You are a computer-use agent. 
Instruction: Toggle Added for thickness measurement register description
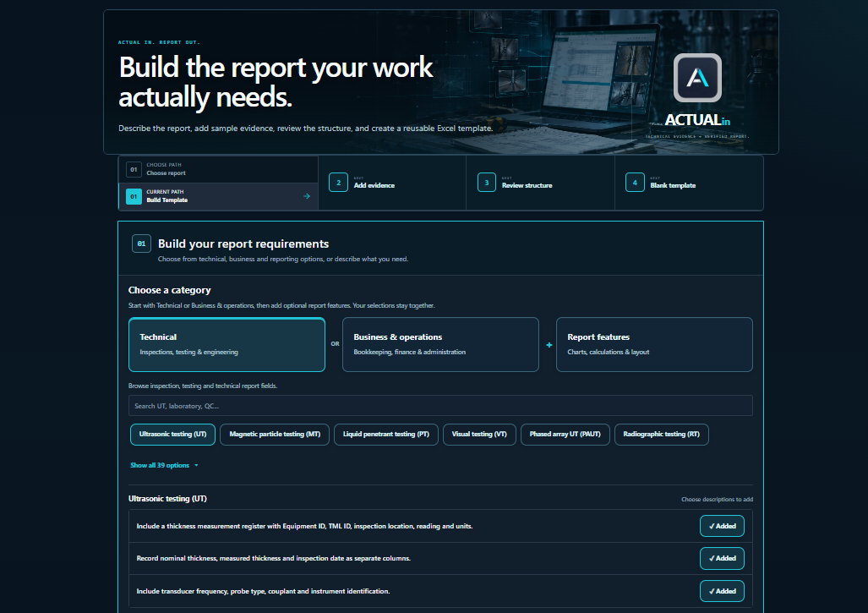point(722,526)
